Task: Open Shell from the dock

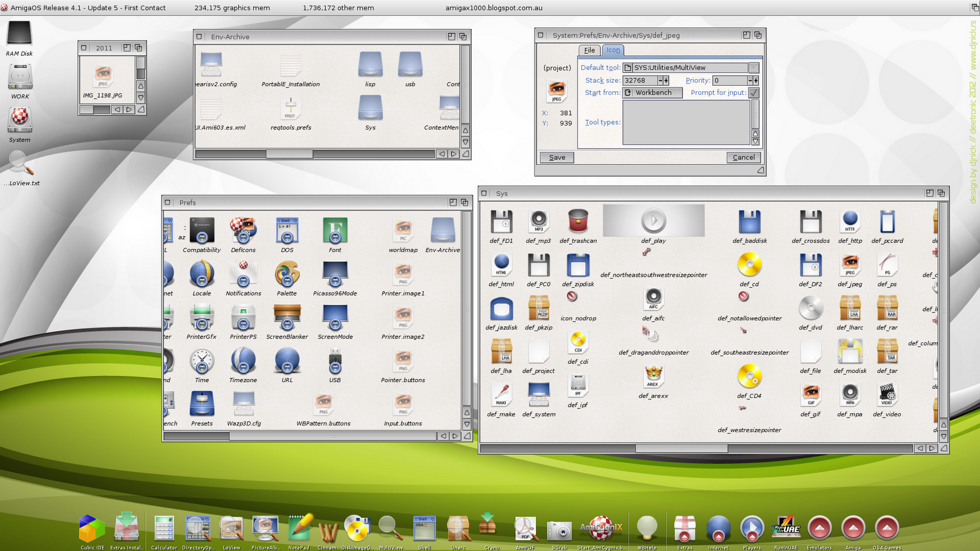Action: pos(424,528)
